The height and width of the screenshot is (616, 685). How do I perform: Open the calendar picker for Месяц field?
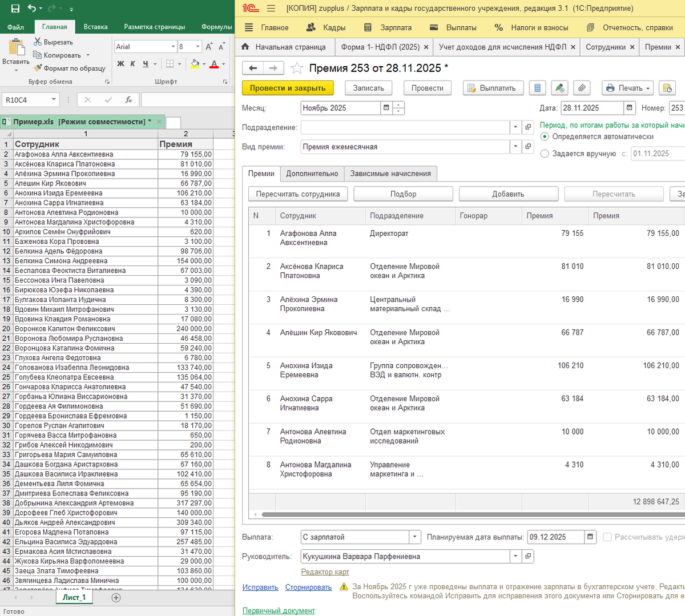pyautogui.click(x=386, y=108)
